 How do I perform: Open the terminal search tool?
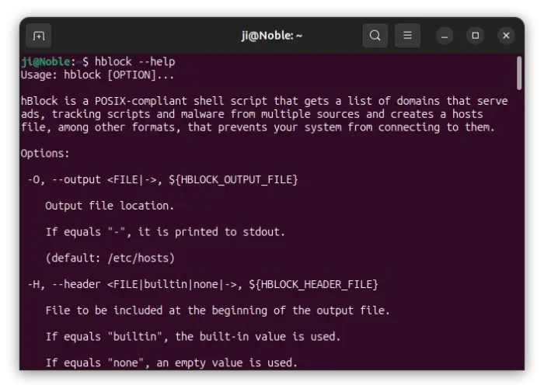[375, 36]
